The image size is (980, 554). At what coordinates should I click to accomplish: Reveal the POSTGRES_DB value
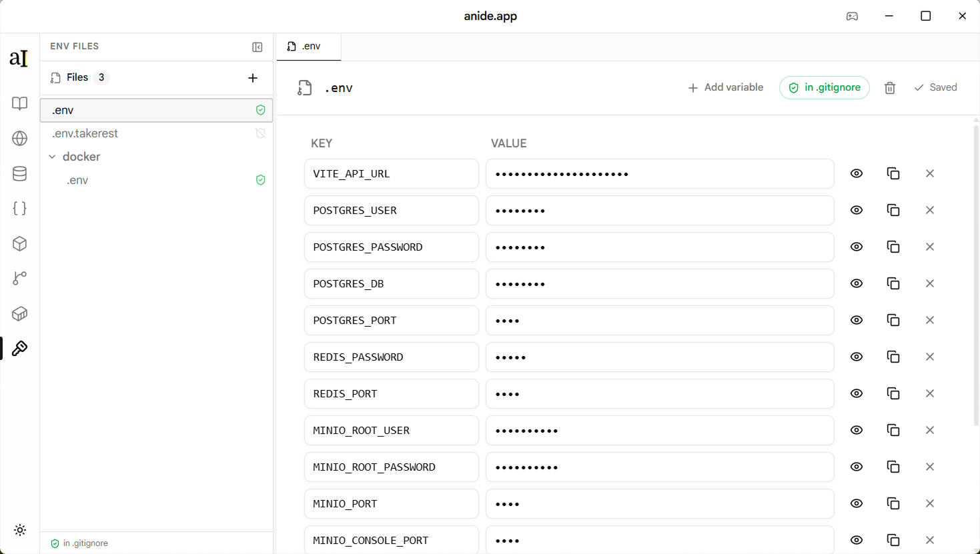pyautogui.click(x=857, y=283)
